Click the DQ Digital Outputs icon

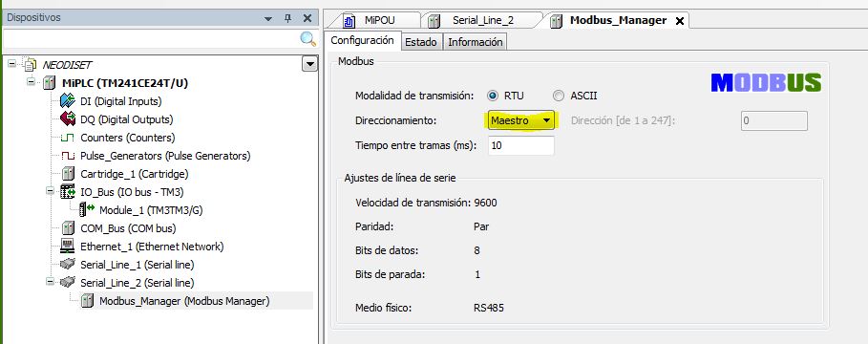point(68,119)
